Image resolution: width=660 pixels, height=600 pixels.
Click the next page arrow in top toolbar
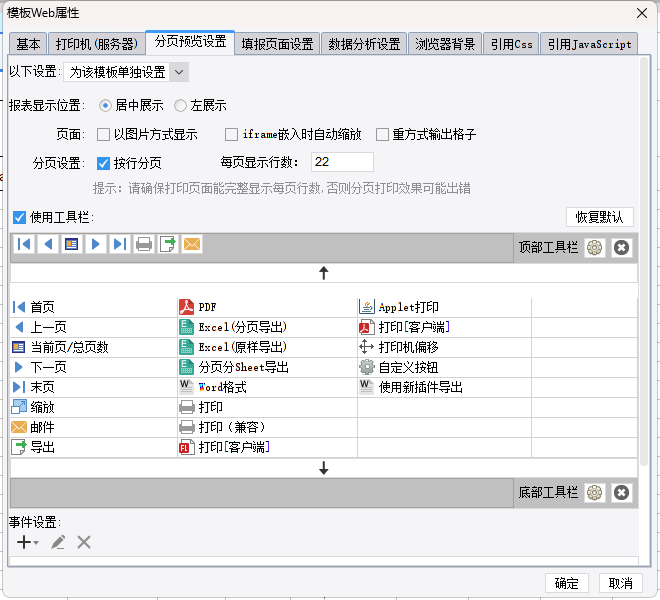coord(96,244)
